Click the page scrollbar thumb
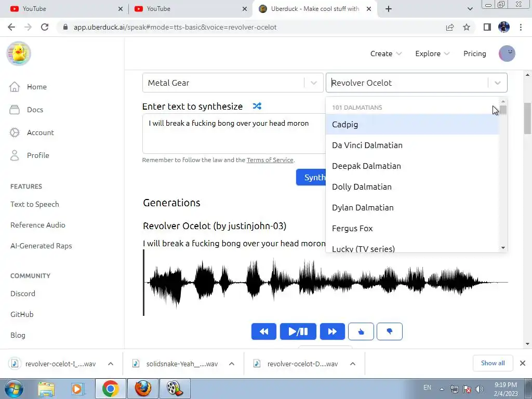 (527, 118)
